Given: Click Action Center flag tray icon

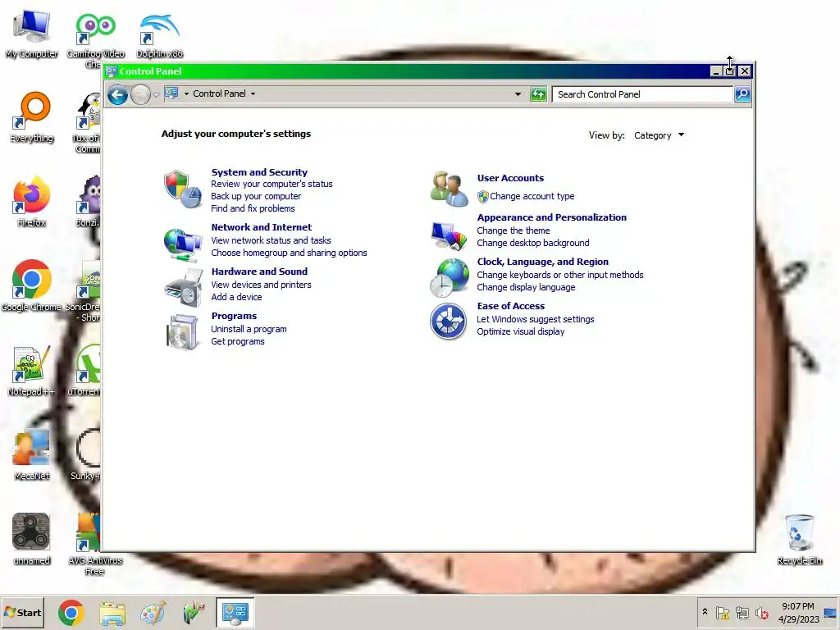Looking at the screenshot, I should [x=722, y=612].
